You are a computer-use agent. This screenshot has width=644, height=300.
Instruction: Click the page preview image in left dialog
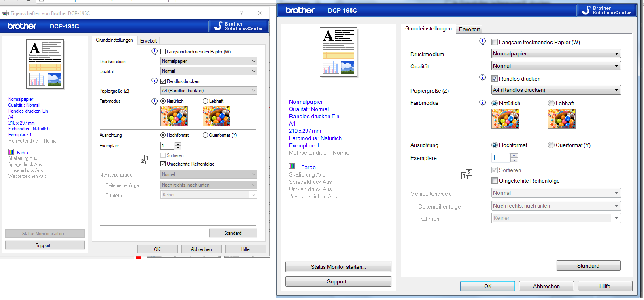tap(45, 64)
